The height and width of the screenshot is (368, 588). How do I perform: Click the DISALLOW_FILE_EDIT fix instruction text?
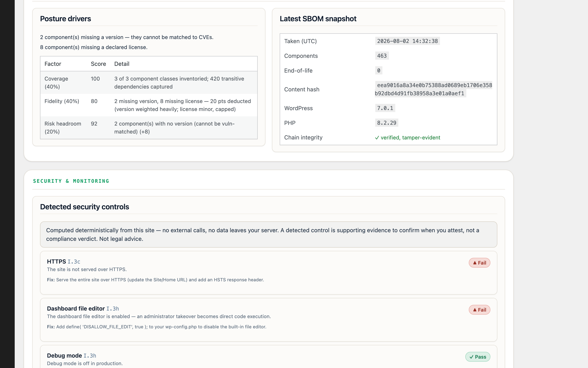tap(157, 327)
